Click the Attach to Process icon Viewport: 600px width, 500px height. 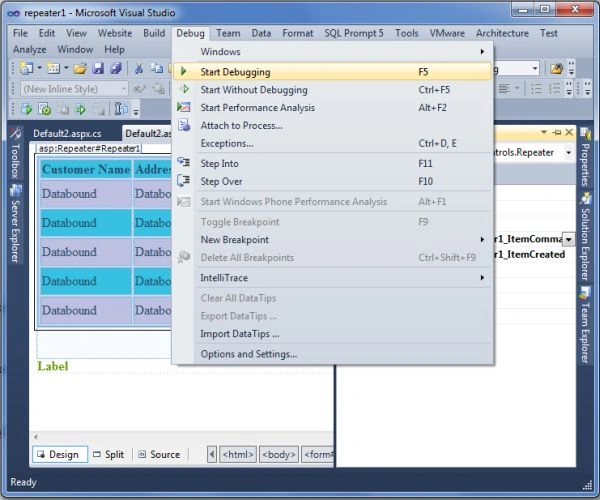pyautogui.click(x=184, y=125)
